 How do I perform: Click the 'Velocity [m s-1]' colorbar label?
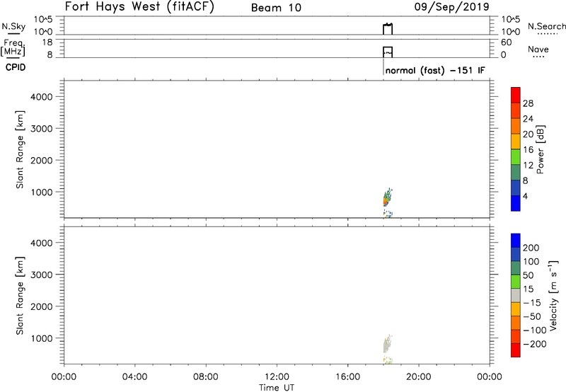pos(553,295)
